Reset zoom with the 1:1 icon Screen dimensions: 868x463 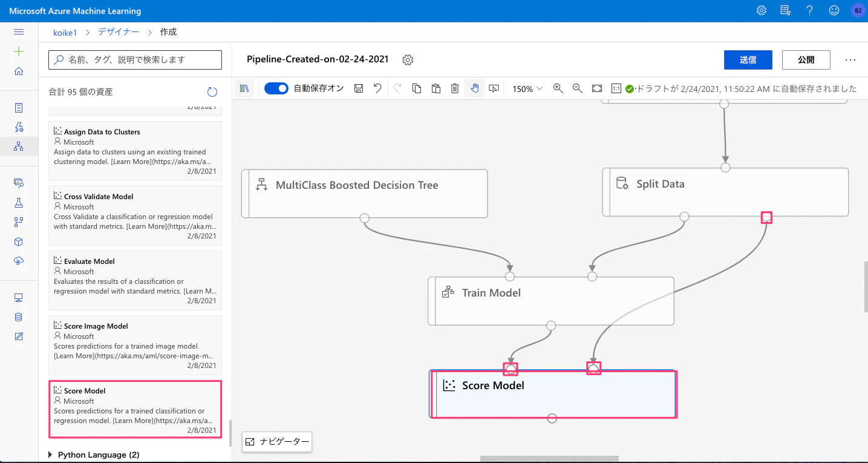[616, 89]
